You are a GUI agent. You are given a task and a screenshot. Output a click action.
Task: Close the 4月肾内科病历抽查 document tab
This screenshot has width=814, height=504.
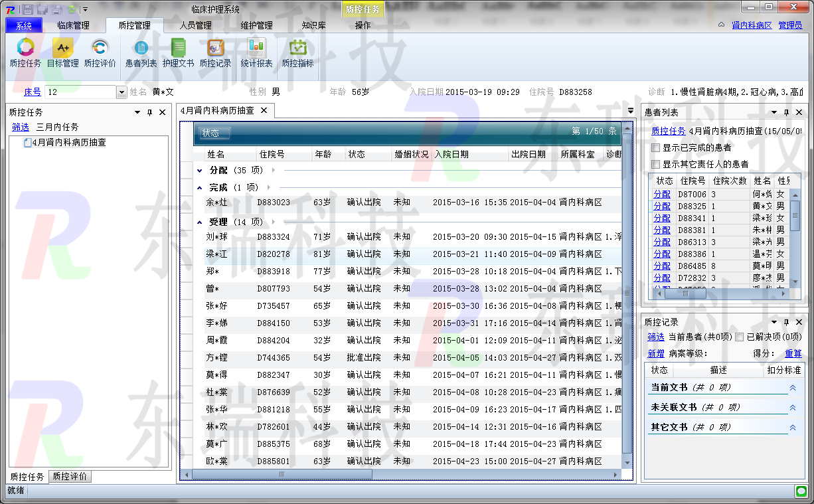point(264,110)
